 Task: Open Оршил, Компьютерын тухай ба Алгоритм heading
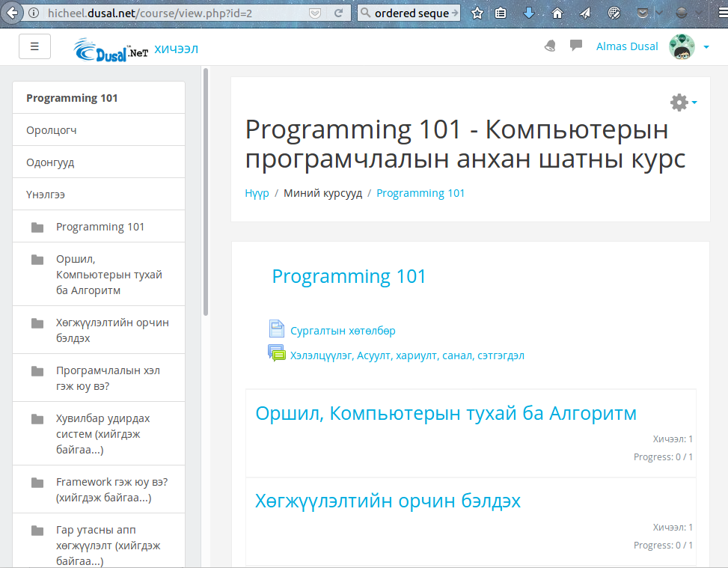(x=446, y=413)
